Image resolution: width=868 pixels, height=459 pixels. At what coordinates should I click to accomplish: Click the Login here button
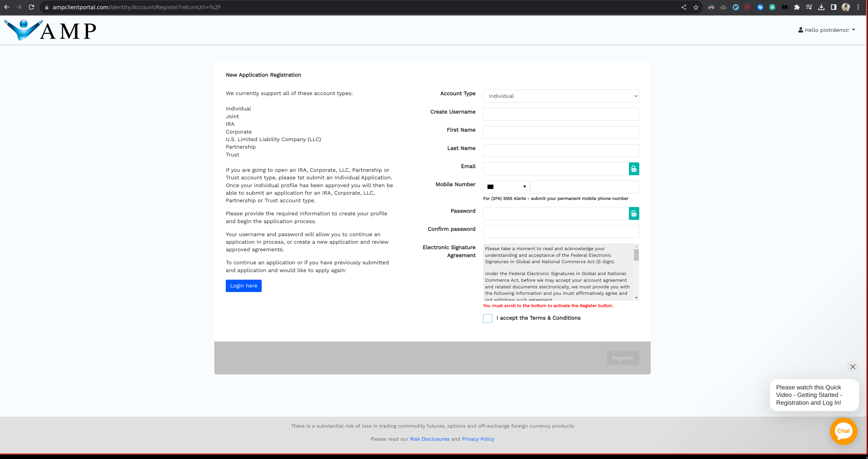(243, 286)
